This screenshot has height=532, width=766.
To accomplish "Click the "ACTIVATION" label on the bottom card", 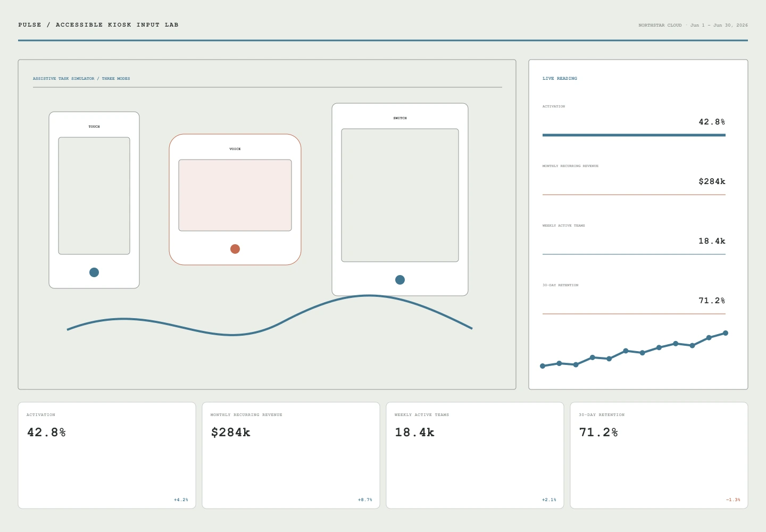I will [x=41, y=415].
